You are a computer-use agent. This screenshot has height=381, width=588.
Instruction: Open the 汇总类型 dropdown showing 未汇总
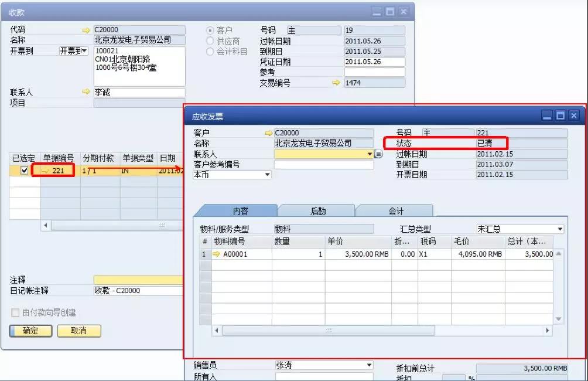pos(560,229)
